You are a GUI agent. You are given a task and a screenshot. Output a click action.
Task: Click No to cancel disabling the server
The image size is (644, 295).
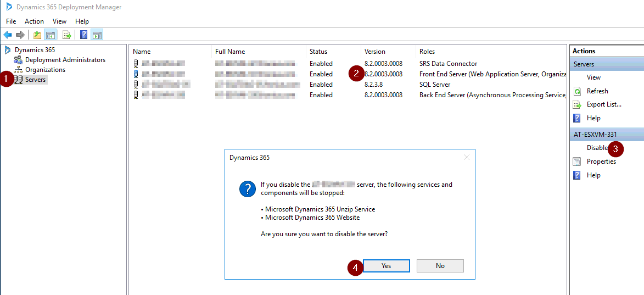pos(440,266)
